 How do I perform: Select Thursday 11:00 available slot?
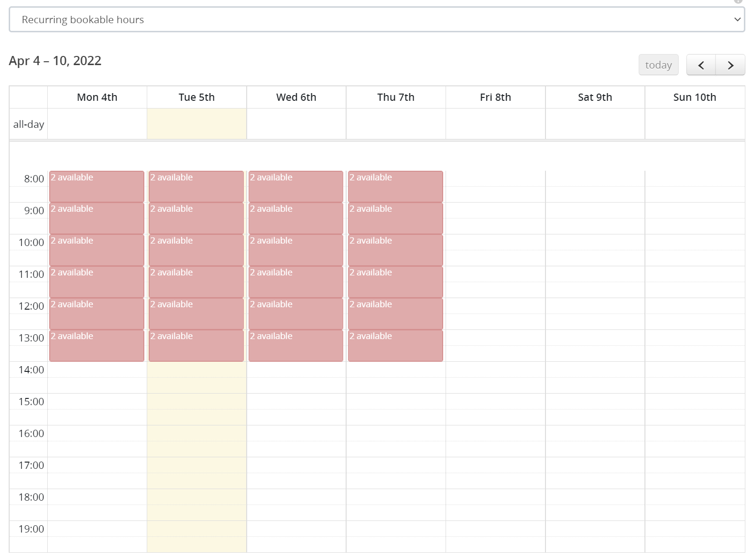coord(395,282)
